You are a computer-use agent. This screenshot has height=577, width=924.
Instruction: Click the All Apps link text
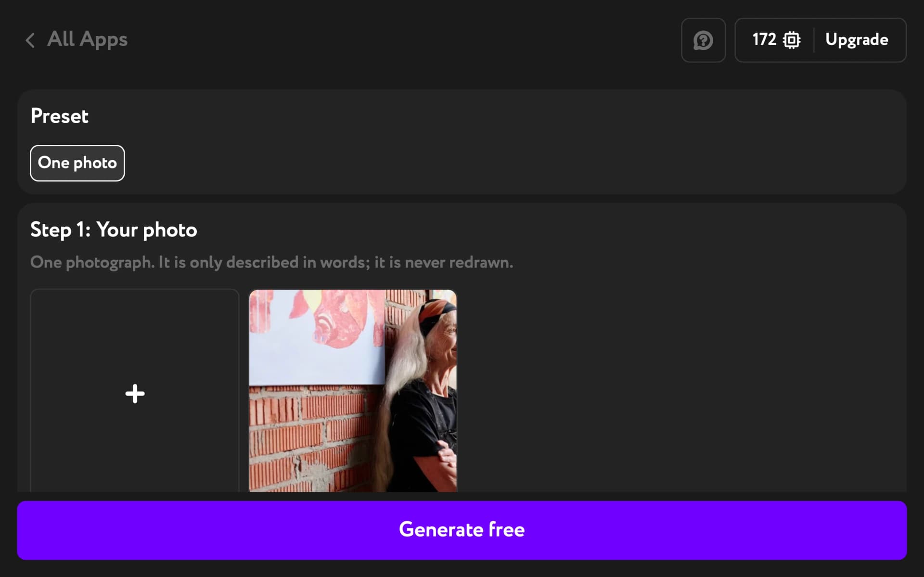(87, 39)
